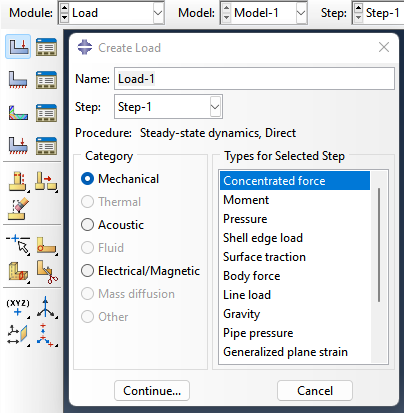This screenshot has width=404, height=413.
Task: Select the Create Load tool icon
Action: click(18, 47)
